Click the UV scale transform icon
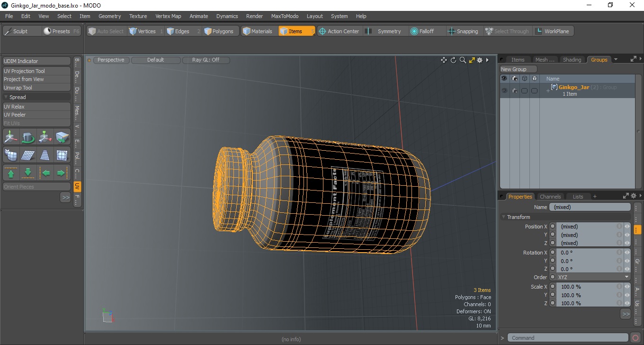Screen dimensions: 644x345 coord(45,137)
